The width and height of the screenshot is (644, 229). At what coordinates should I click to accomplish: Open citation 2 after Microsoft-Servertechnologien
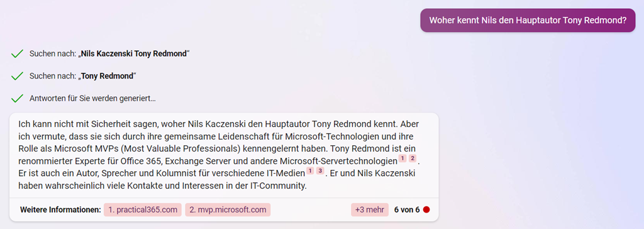pos(413,159)
